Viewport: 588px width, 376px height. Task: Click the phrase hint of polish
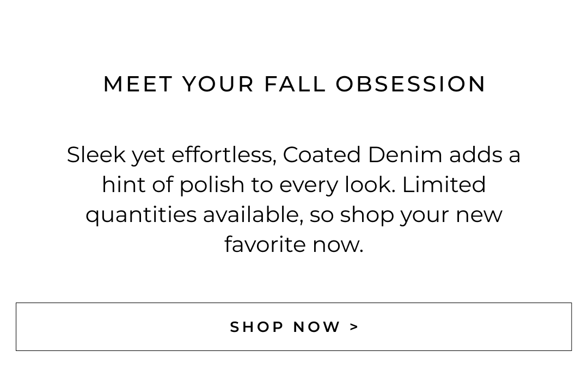point(173,184)
